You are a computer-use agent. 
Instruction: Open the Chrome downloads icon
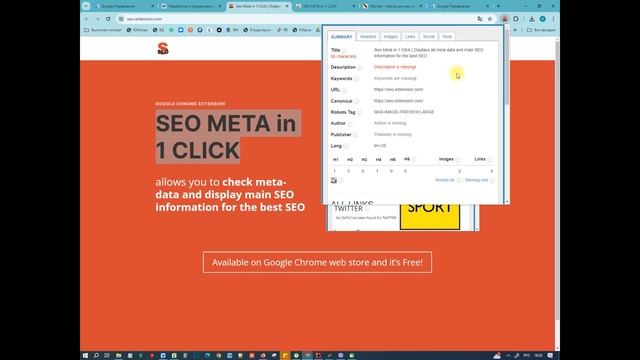click(532, 19)
